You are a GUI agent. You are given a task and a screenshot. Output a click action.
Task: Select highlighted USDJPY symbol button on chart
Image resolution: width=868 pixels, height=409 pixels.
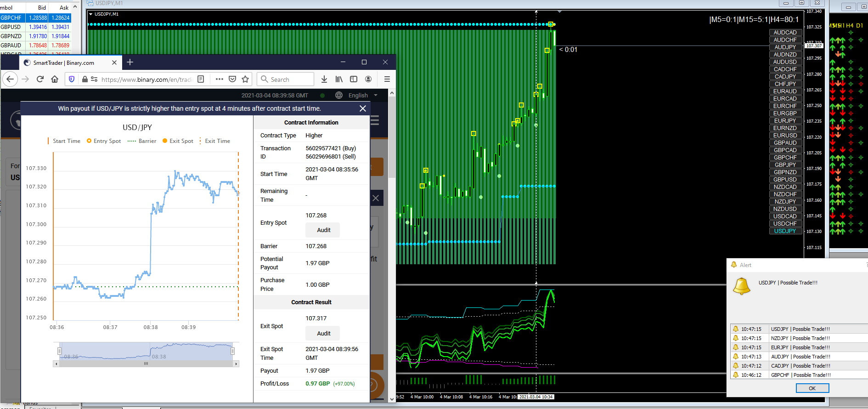pyautogui.click(x=785, y=231)
